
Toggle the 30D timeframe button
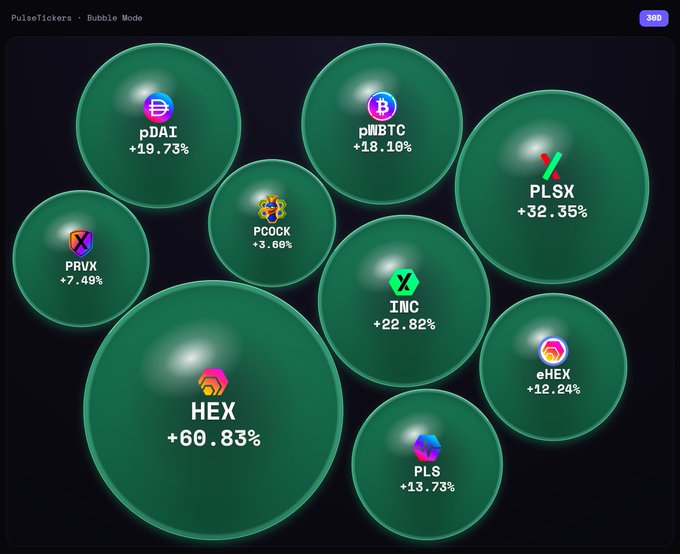pyautogui.click(x=654, y=18)
